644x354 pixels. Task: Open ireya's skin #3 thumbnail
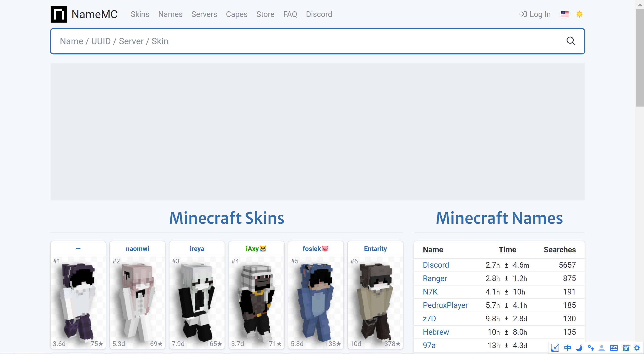click(197, 302)
